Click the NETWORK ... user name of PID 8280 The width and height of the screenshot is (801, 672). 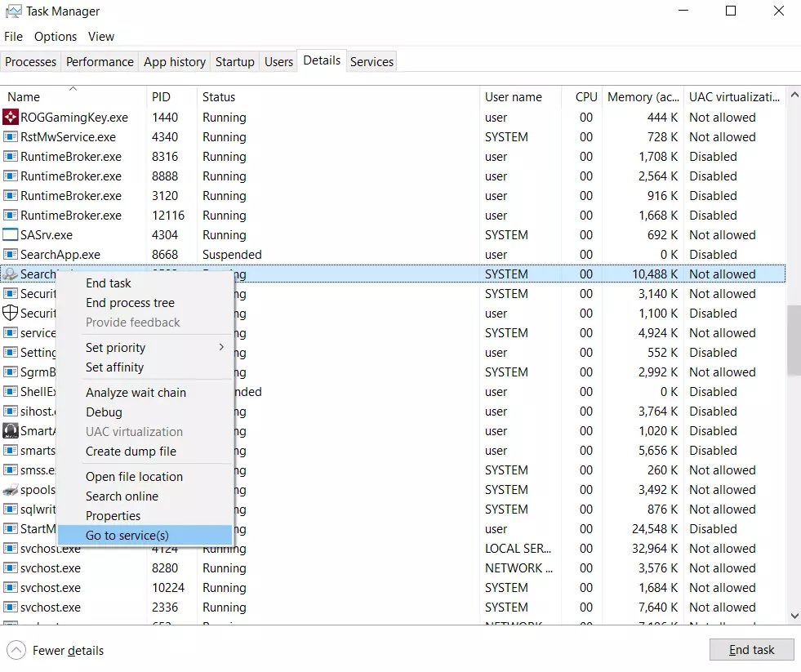[518, 568]
